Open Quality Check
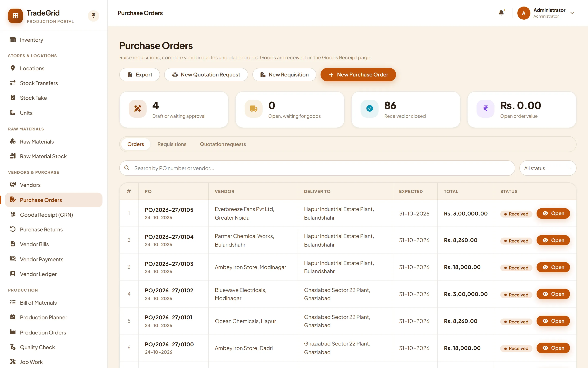 [x=54, y=347]
